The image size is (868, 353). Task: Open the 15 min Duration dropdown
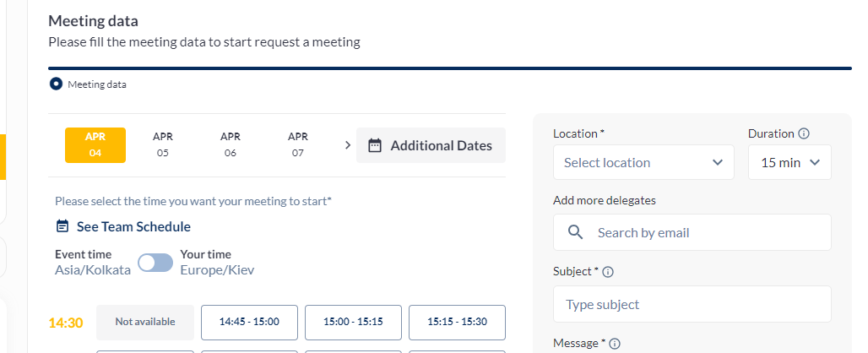tap(789, 162)
